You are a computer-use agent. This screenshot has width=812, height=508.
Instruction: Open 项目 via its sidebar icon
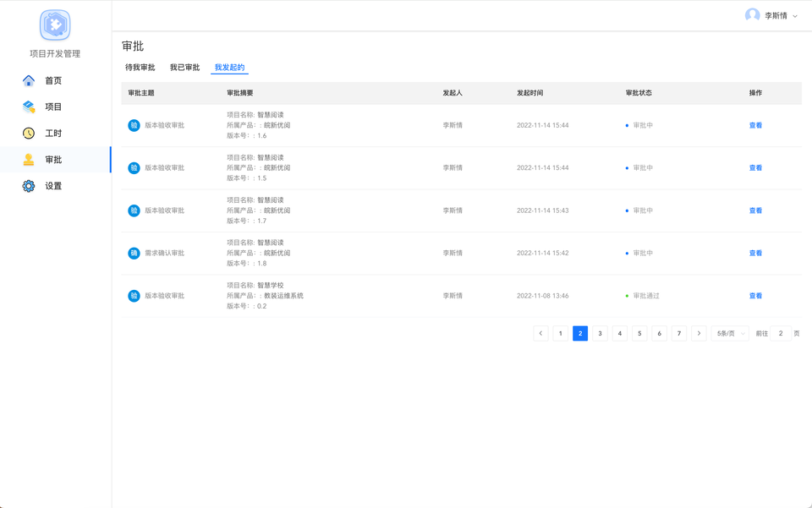point(29,107)
